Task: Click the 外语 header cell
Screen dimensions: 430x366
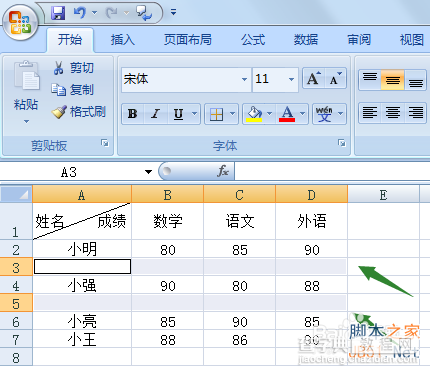Action: (312, 221)
